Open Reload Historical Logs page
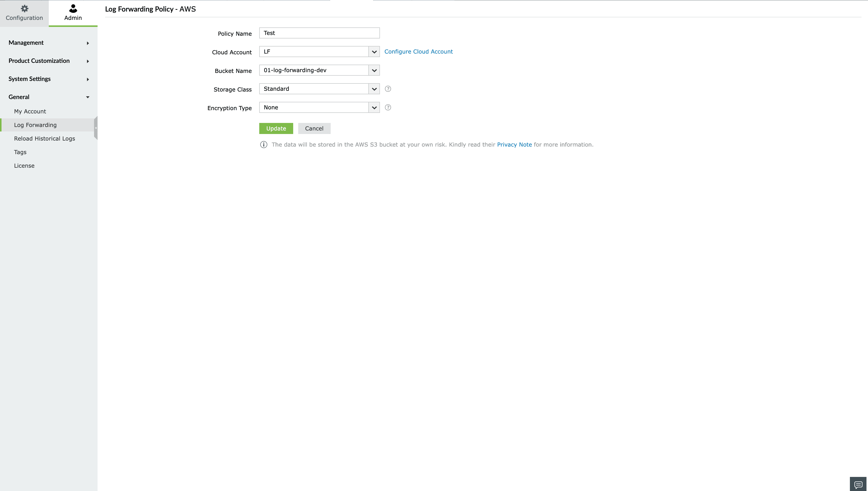The image size is (868, 491). pyautogui.click(x=45, y=139)
